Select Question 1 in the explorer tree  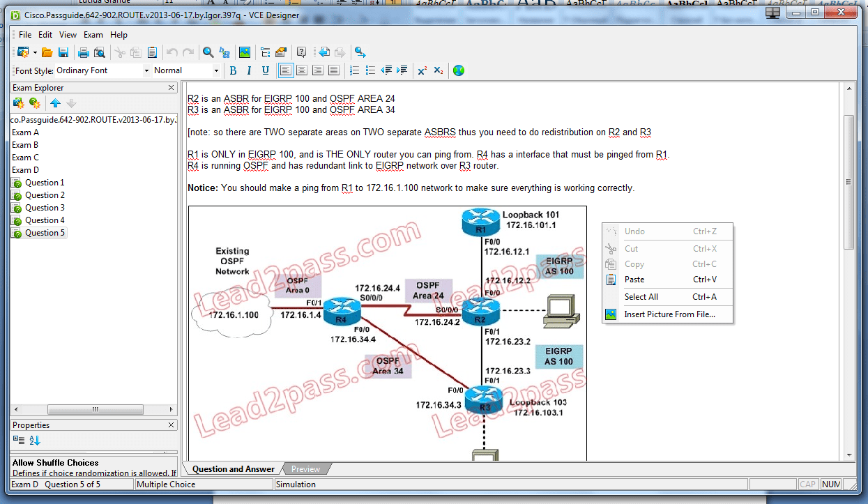click(x=45, y=183)
